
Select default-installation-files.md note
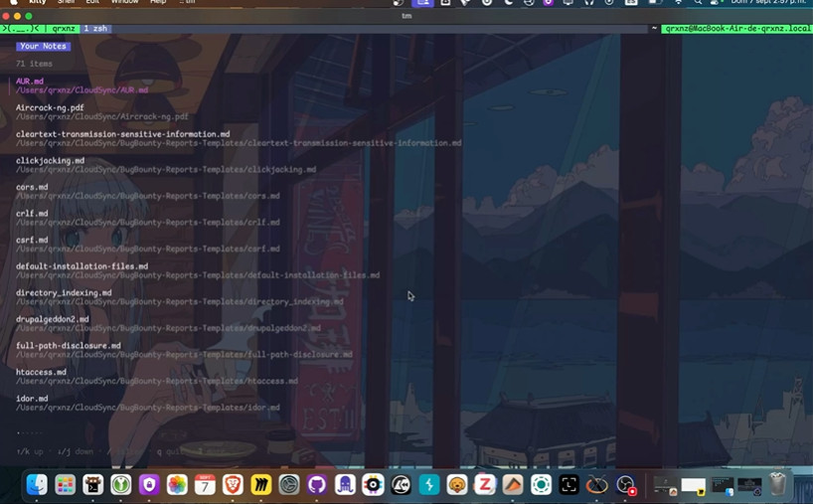click(81, 266)
